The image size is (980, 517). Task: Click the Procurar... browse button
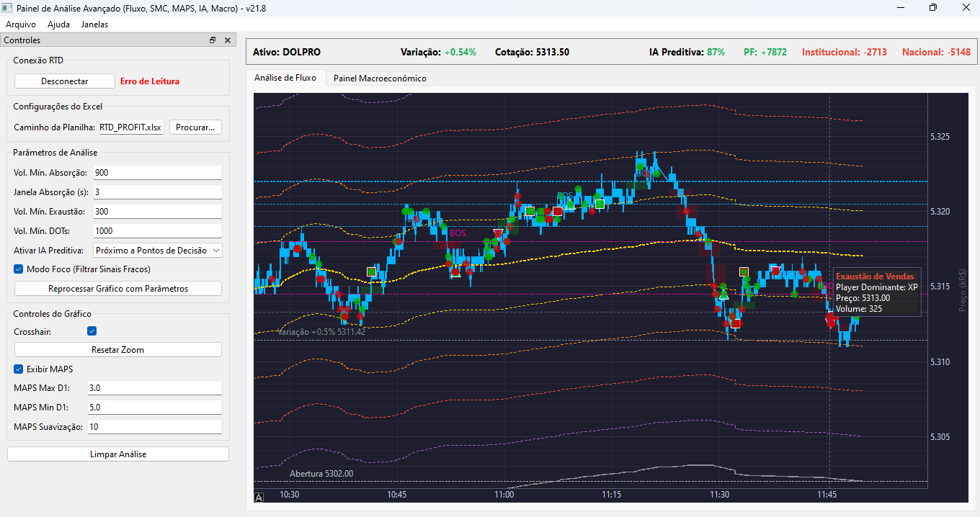coord(195,127)
